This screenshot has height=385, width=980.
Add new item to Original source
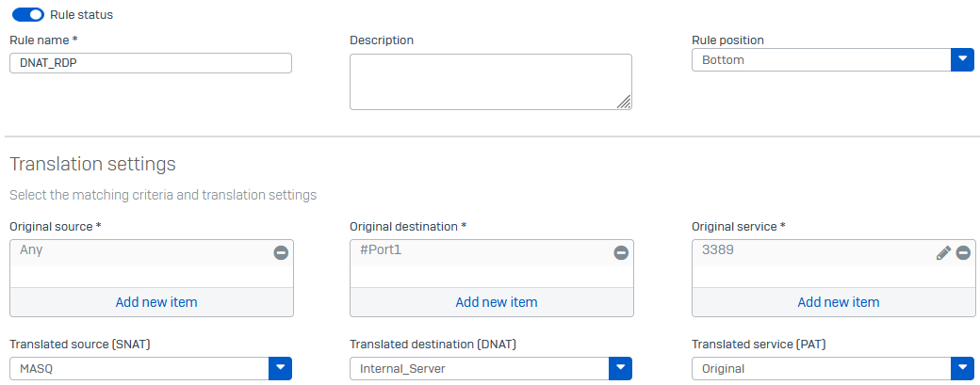pos(156,302)
